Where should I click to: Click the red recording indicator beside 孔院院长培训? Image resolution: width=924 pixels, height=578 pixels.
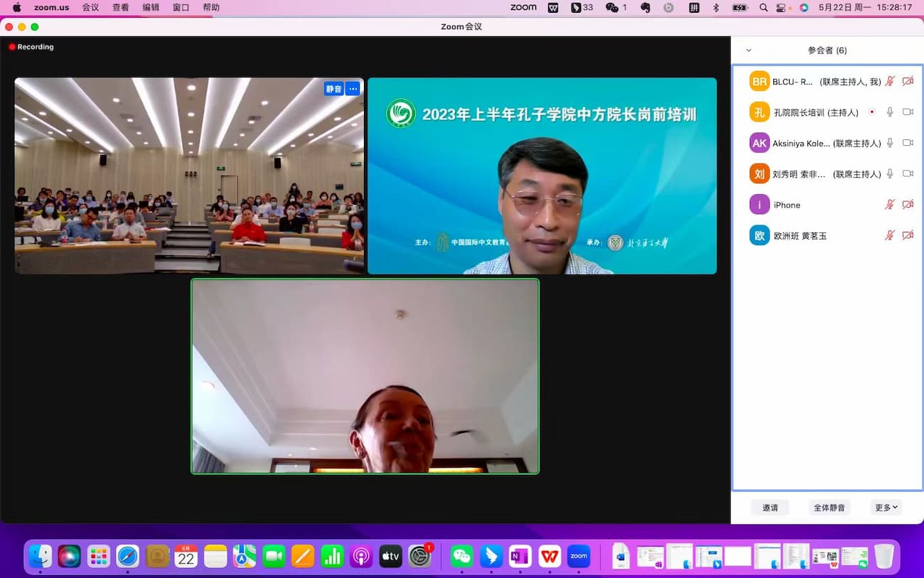(x=871, y=112)
